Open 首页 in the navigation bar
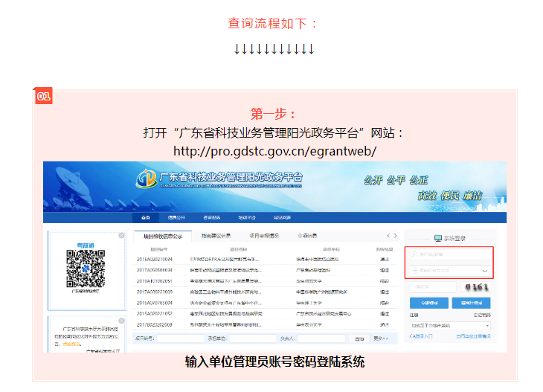This screenshot has height=392, width=543. pyautogui.click(x=146, y=218)
